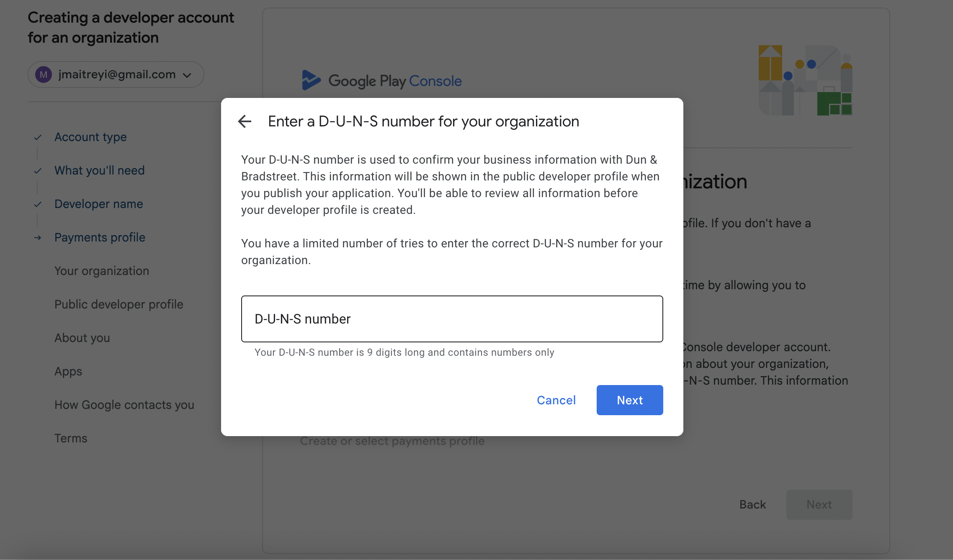The width and height of the screenshot is (953, 560).
Task: Click the colorful illustration at top right
Action: (x=805, y=80)
